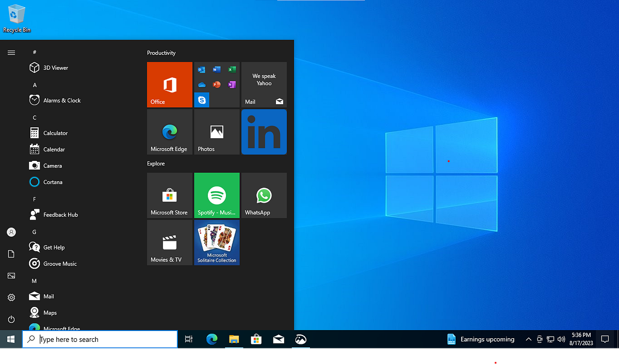Open the Excel tile
This screenshot has height=364, width=619.
tap(232, 70)
